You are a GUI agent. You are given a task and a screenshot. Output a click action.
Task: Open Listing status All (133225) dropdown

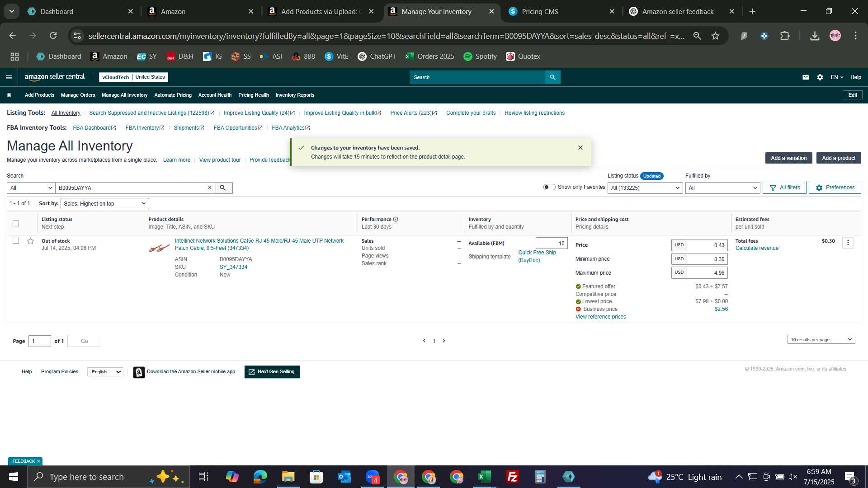click(645, 188)
